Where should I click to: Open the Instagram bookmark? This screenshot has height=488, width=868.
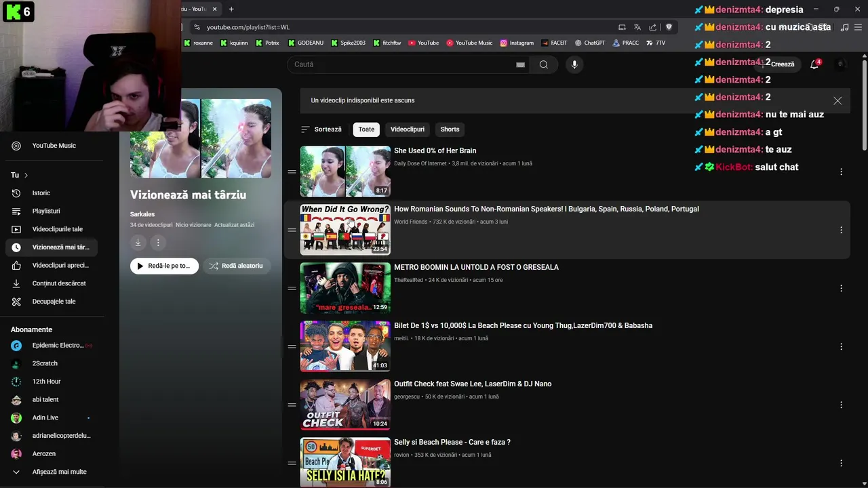click(517, 43)
